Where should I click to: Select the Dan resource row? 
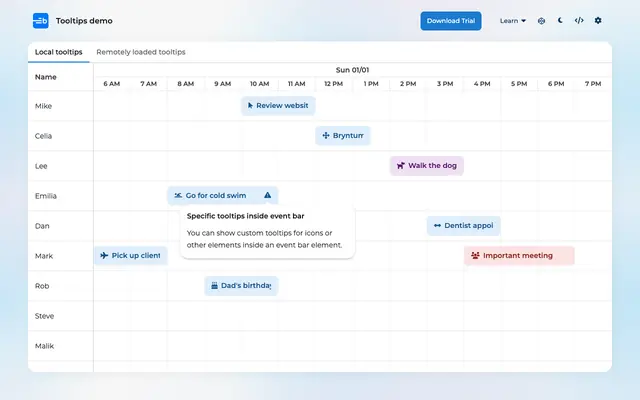click(x=320, y=226)
